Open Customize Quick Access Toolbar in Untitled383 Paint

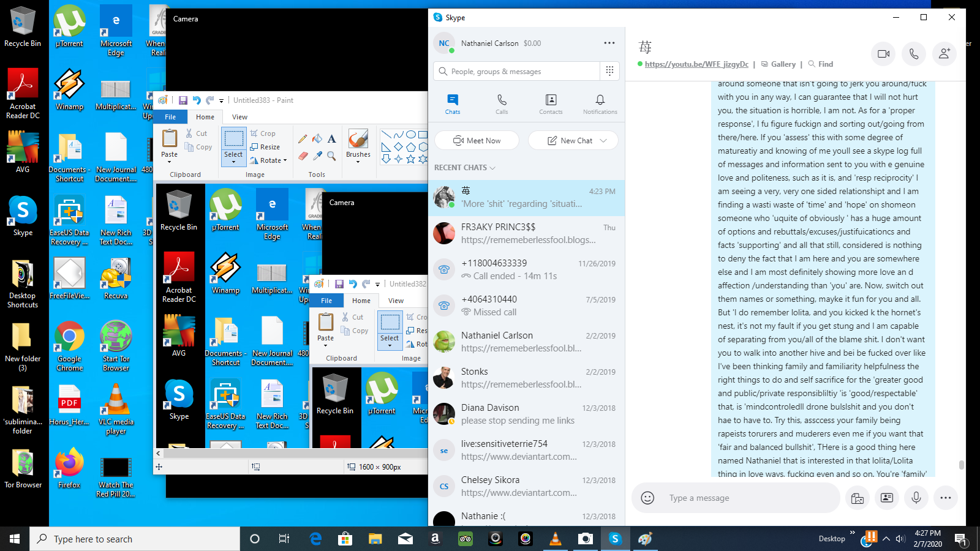(x=221, y=100)
